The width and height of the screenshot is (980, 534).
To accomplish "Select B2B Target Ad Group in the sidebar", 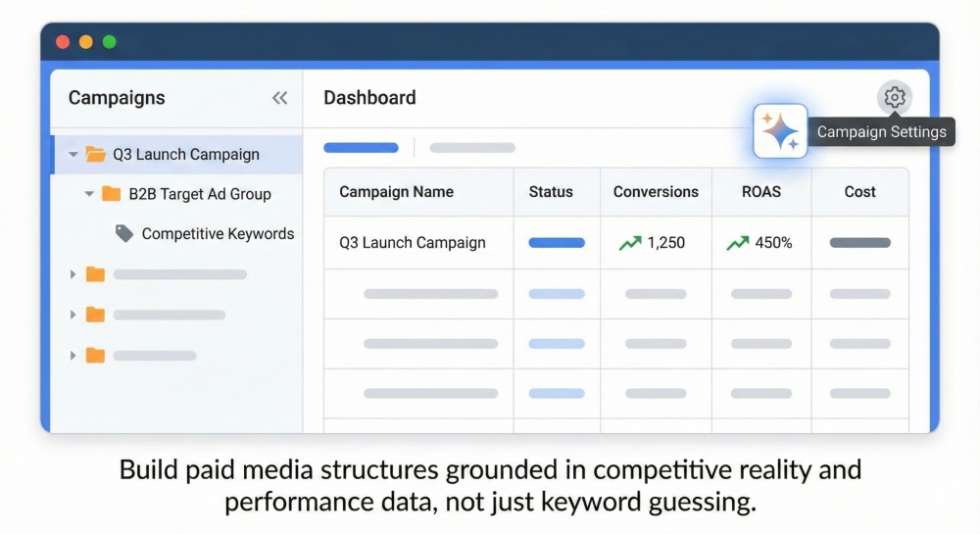I will click(200, 194).
